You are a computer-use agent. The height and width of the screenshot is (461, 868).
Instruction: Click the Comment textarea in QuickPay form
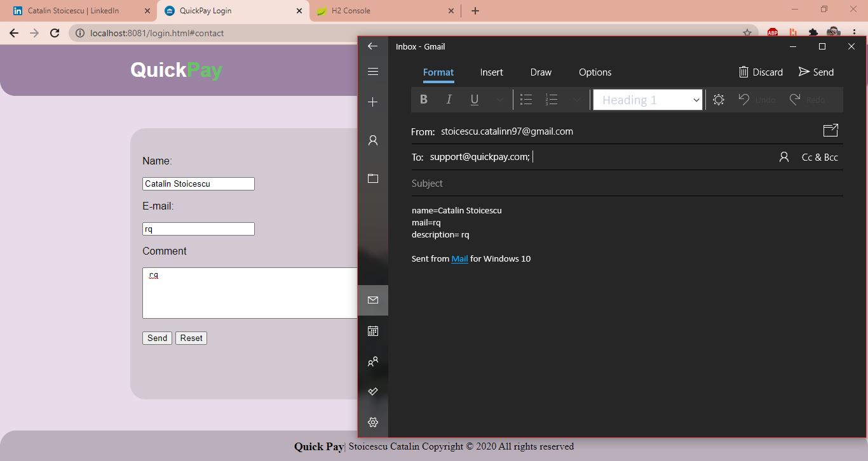250,293
